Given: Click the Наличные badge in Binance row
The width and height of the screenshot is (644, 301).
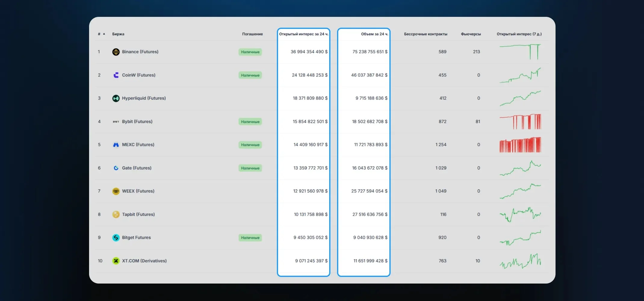Looking at the screenshot, I should pyautogui.click(x=250, y=52).
